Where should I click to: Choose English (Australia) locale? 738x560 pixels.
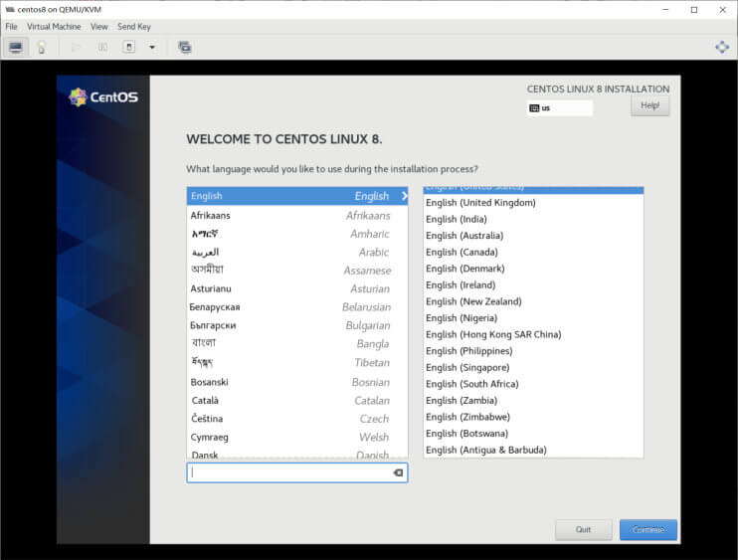[533, 236]
